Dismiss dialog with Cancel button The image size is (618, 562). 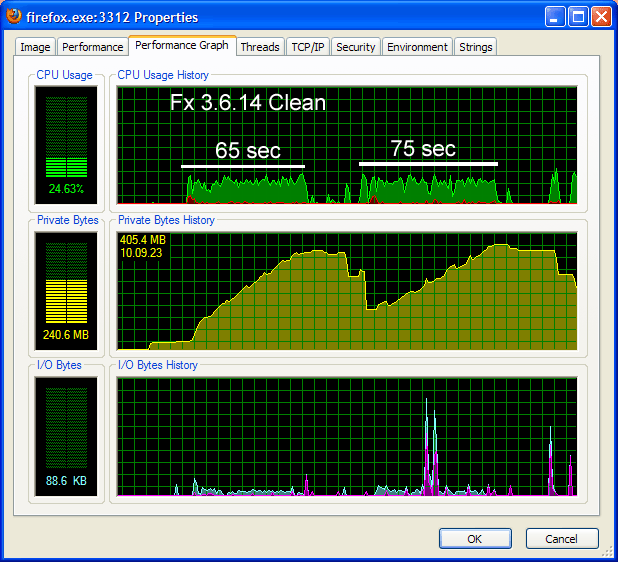click(x=562, y=538)
